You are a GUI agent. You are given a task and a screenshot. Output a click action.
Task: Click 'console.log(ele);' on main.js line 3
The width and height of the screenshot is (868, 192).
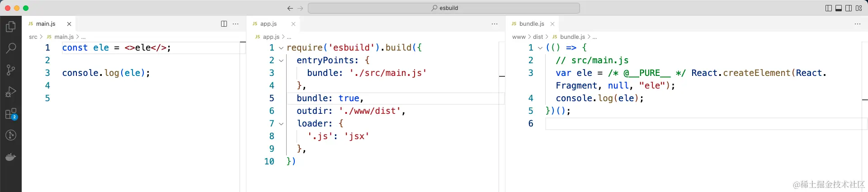pyautogui.click(x=106, y=73)
